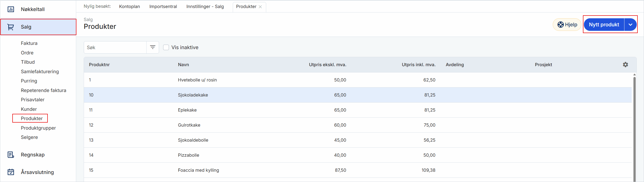This screenshot has width=644, height=182.
Task: Open the search filter options icon
Action: point(153,47)
